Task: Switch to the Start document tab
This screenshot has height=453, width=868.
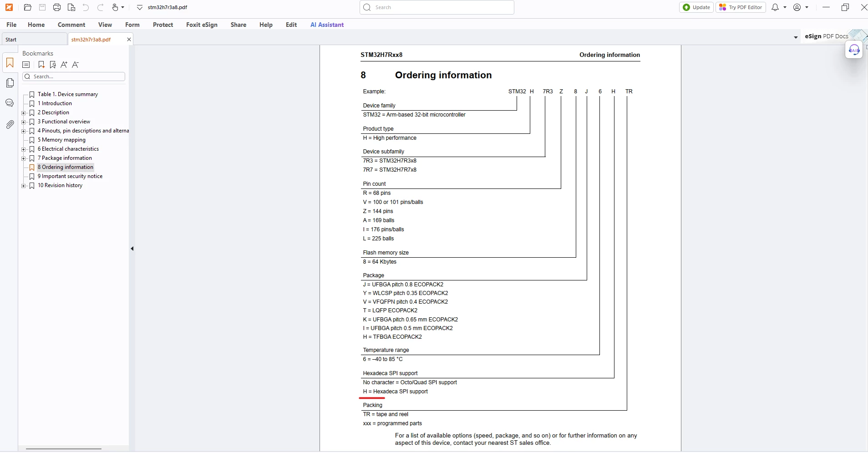Action: point(34,40)
